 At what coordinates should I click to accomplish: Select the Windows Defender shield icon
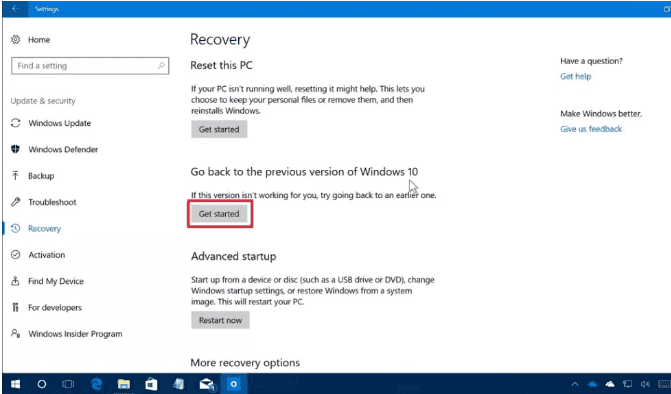tap(15, 149)
